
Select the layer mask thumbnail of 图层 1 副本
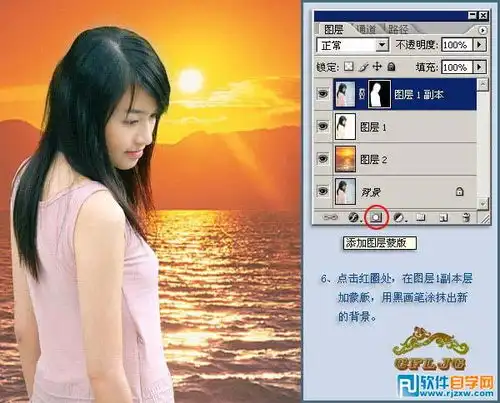[x=379, y=94]
